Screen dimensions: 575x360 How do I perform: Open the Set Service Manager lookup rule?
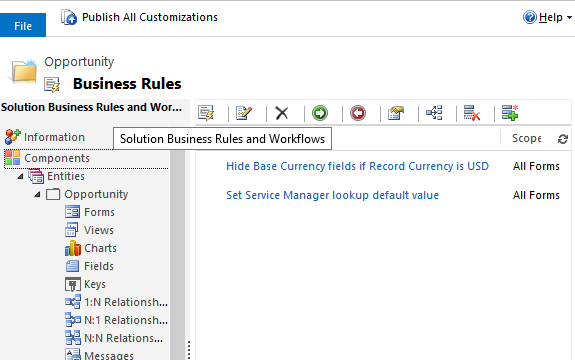[332, 195]
